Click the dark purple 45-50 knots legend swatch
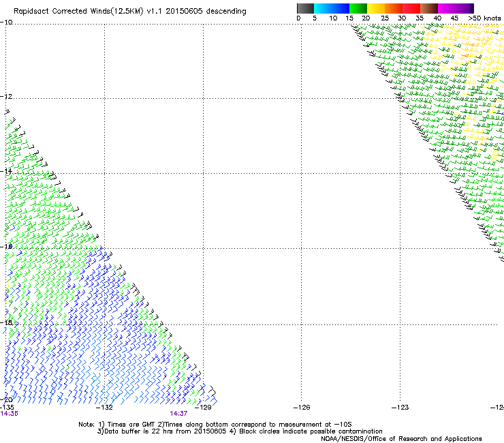This screenshot has height=443, width=504. [x=464, y=8]
